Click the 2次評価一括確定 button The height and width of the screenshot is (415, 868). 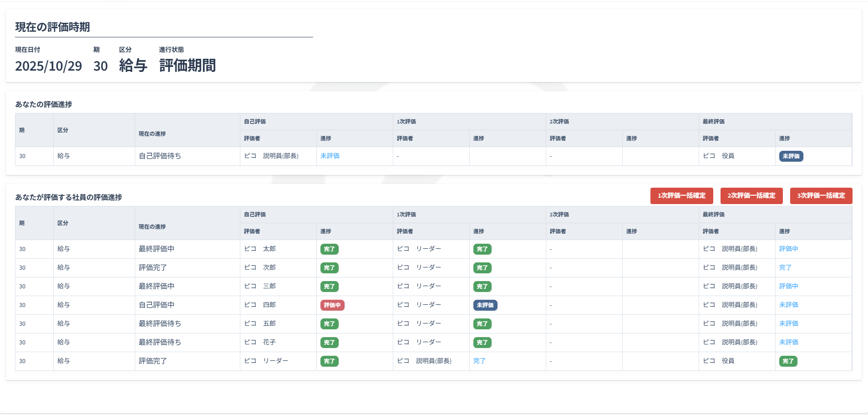point(751,196)
